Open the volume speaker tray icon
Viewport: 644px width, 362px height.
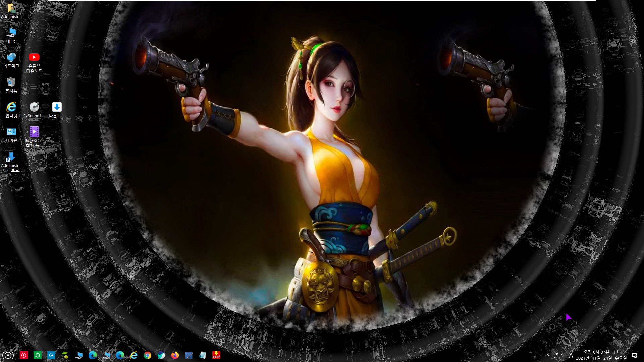[x=563, y=355]
